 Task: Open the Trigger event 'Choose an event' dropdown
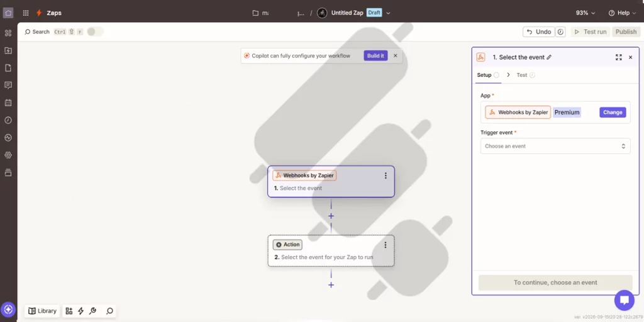coord(555,146)
